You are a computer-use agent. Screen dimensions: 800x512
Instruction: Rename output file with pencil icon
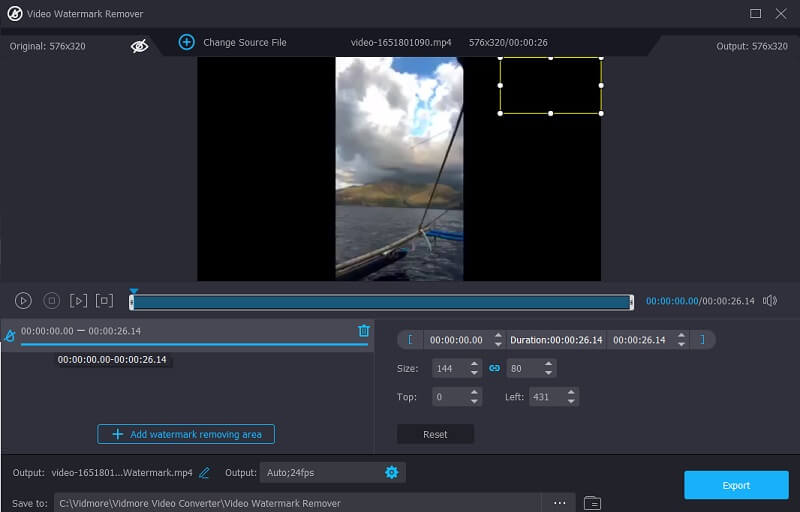click(x=204, y=473)
